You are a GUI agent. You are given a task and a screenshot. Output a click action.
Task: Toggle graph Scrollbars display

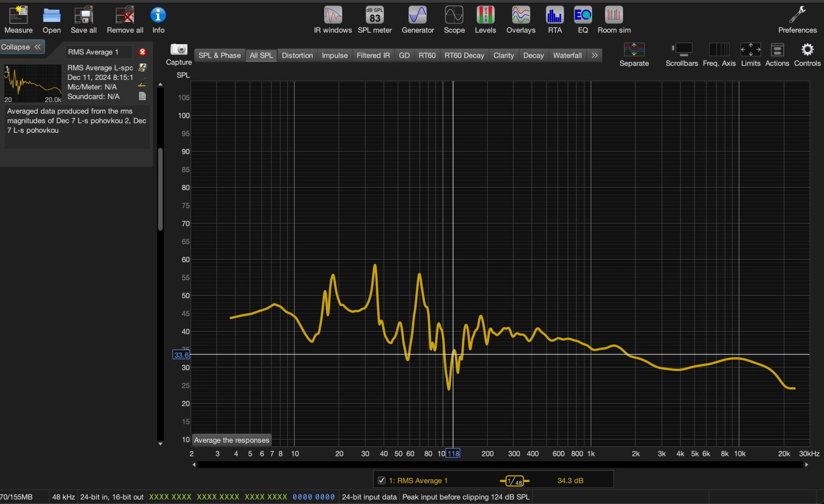pos(681,50)
